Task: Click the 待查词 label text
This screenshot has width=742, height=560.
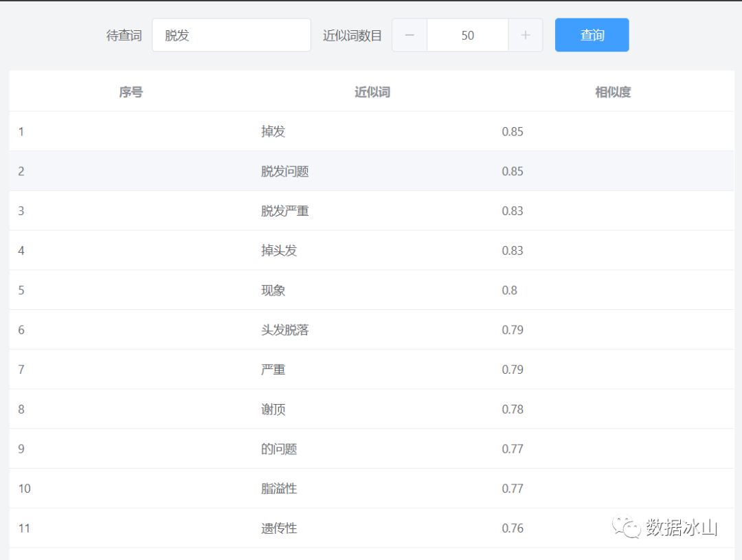Action: tap(126, 35)
